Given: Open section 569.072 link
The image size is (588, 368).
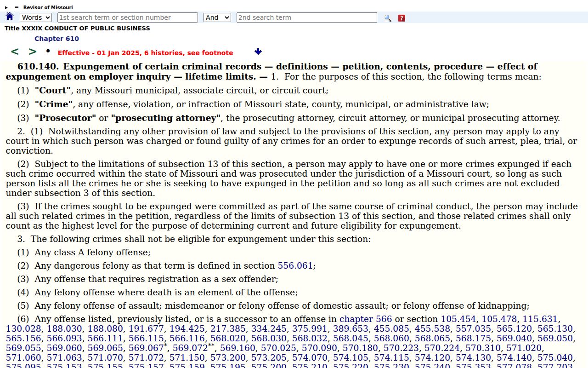Looking at the screenshot, I should click(190, 348).
